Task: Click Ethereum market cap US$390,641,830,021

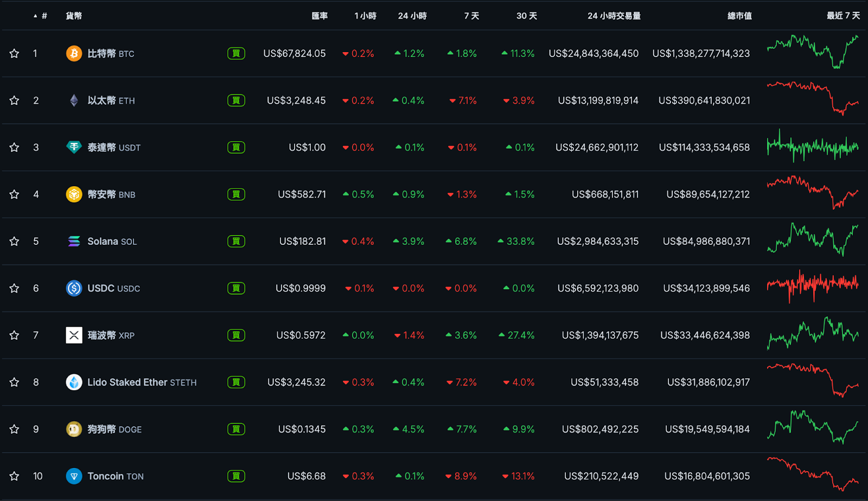Action: tap(704, 100)
